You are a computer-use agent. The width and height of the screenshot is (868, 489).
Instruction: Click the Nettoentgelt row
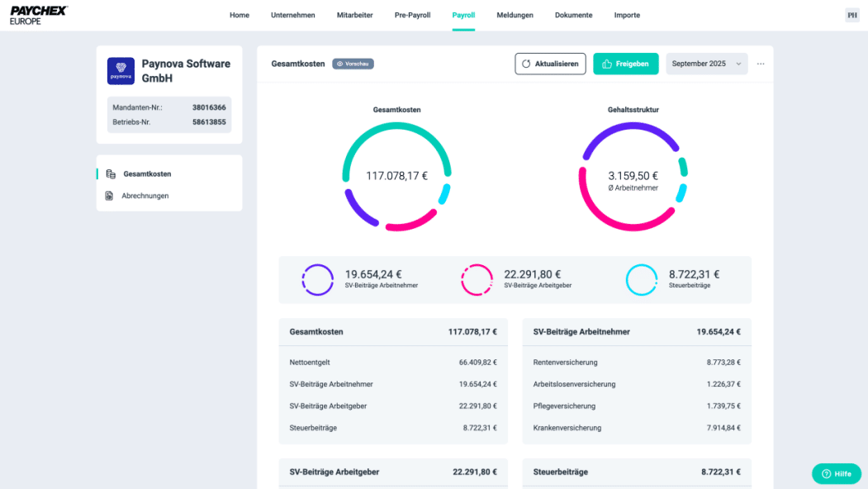[393, 362]
